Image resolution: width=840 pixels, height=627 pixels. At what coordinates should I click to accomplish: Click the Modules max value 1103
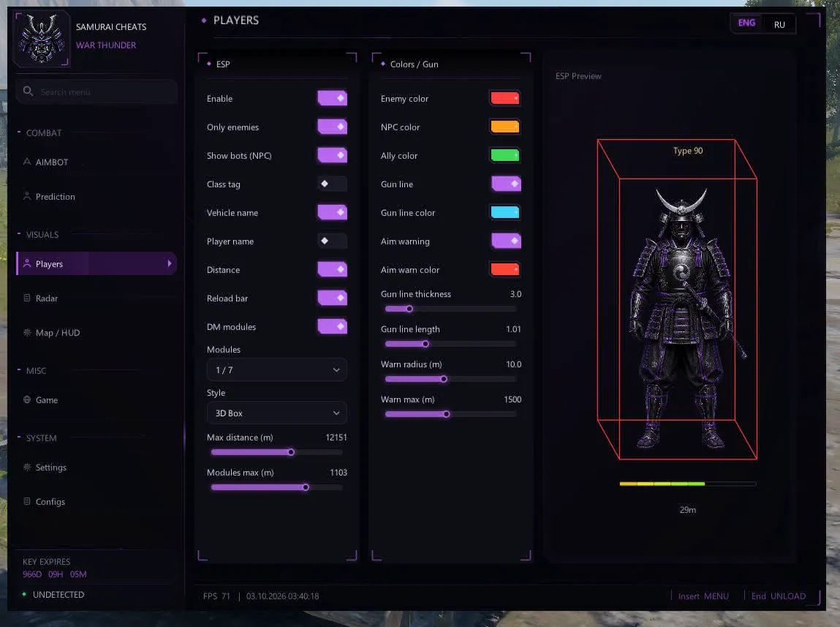coord(338,472)
